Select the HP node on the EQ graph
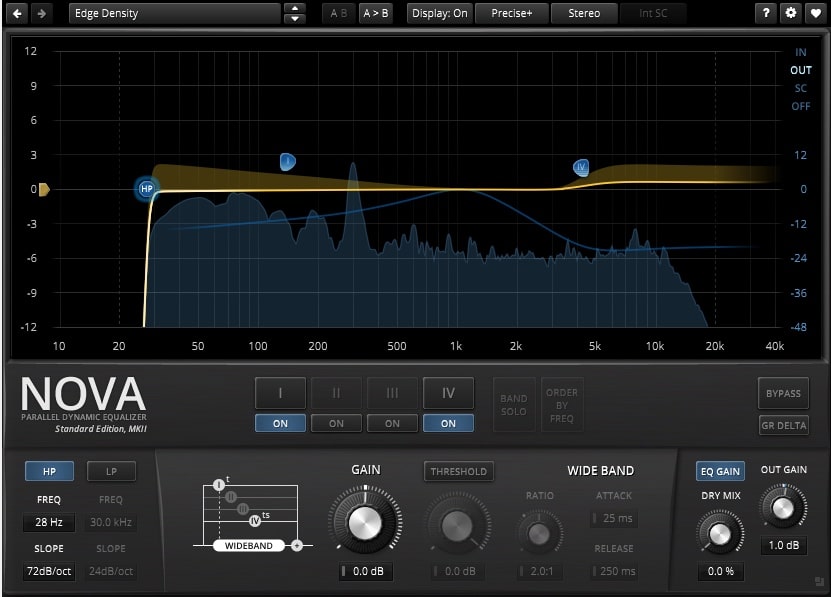Image resolution: width=831 pixels, height=597 pixels. tap(146, 189)
